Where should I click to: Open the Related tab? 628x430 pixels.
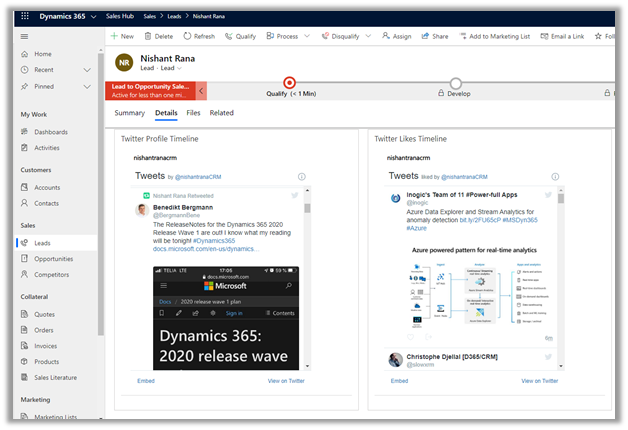click(x=221, y=113)
